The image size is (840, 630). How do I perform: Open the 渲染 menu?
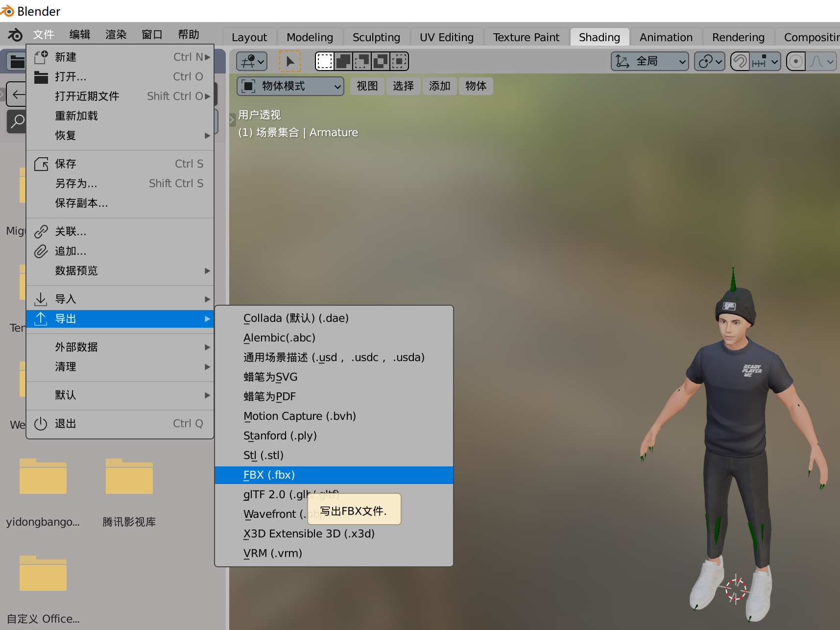coord(116,34)
